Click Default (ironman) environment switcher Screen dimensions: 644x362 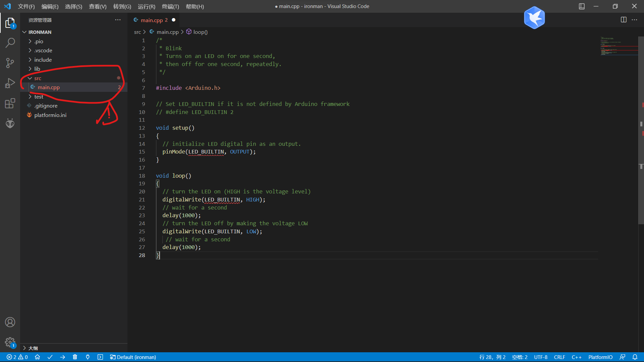(133, 357)
